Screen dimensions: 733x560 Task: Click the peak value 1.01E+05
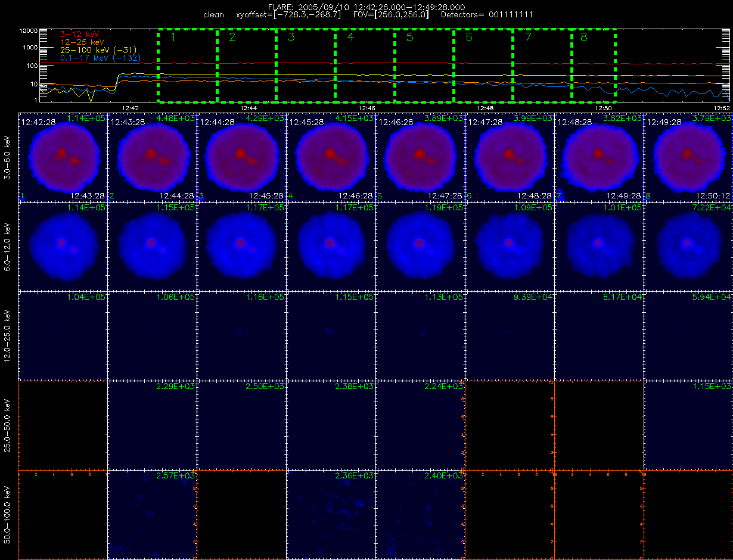pyautogui.click(x=623, y=207)
